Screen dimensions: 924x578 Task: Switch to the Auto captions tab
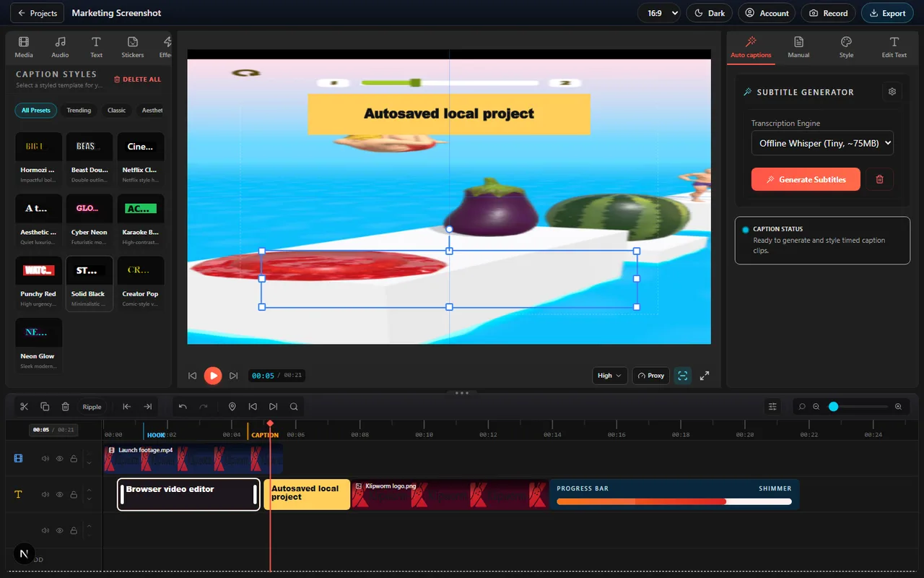tap(751, 48)
